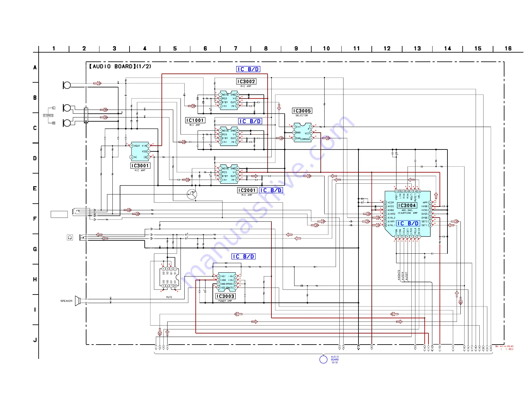This screenshot has width=532, height=400.
Task: Click the 'No mark: PLAY' legend note
Action: point(505,346)
